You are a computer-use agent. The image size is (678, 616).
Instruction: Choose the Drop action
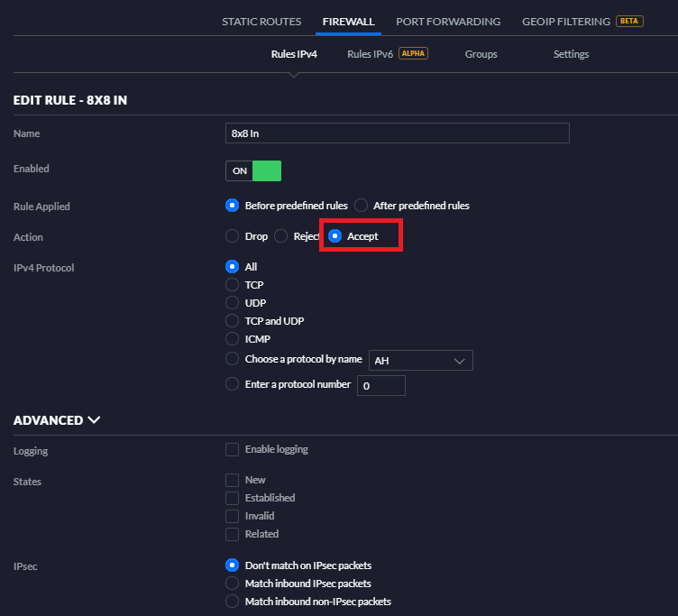[x=233, y=236]
